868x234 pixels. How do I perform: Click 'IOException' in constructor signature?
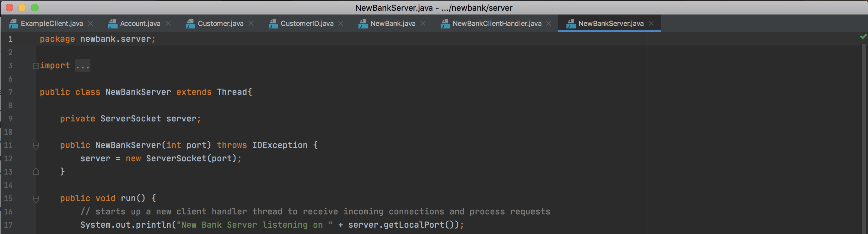pos(280,145)
